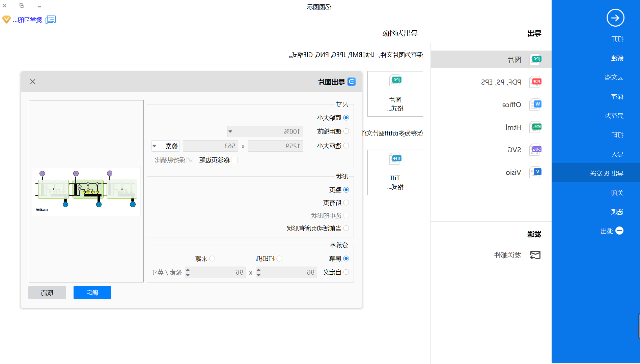Select the Office Word file icon
This screenshot has height=364, width=640.
click(x=535, y=104)
